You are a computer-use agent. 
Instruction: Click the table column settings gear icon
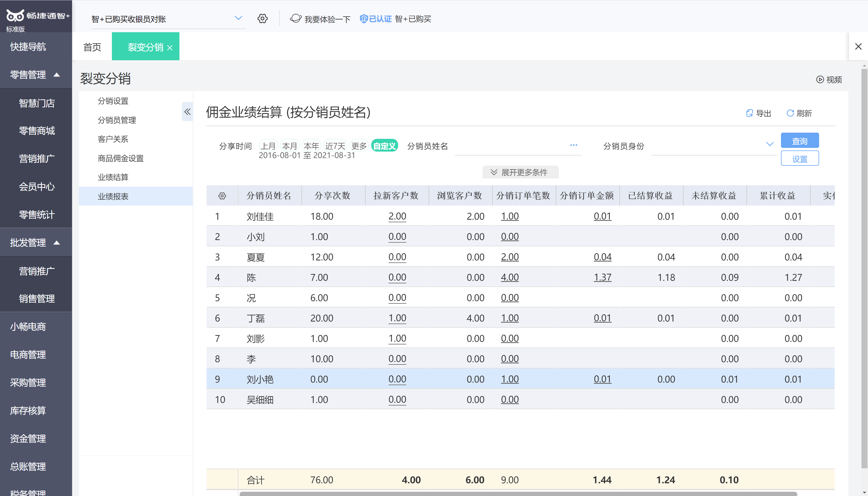[x=222, y=196]
